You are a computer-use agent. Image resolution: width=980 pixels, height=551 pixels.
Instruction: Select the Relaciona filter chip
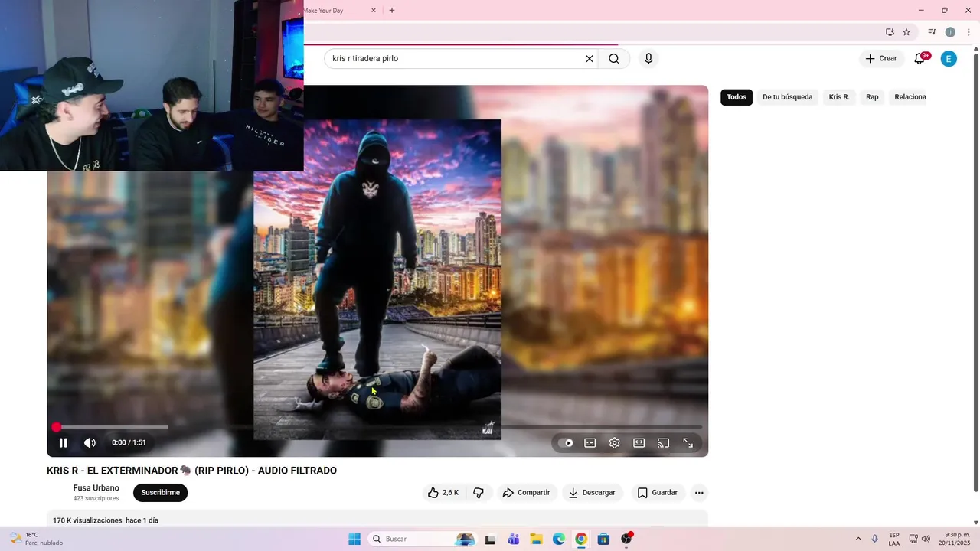(x=910, y=97)
